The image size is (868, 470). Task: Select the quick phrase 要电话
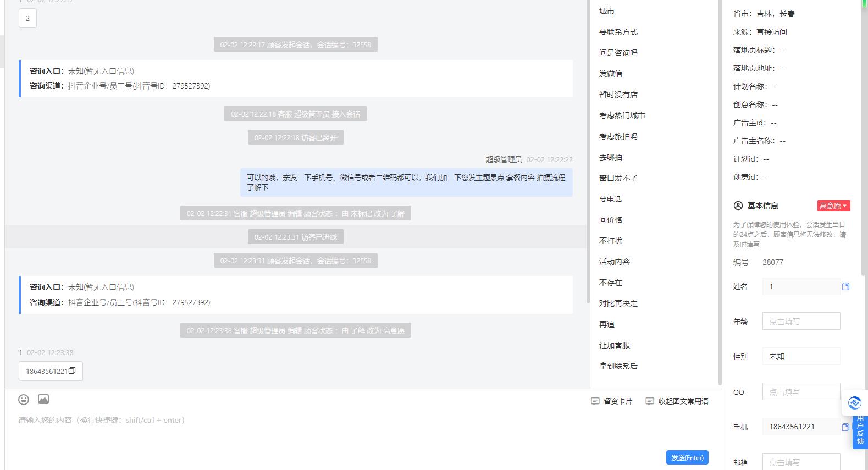click(611, 199)
